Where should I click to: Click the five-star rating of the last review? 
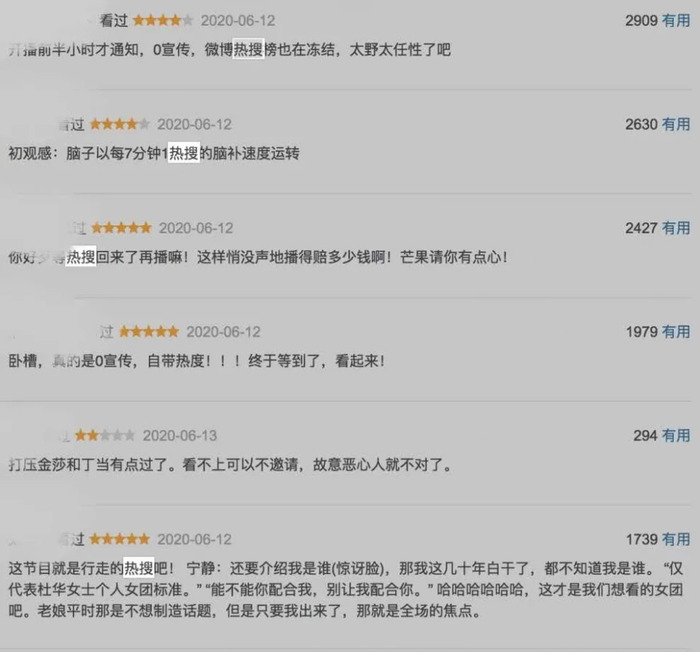tap(120, 539)
